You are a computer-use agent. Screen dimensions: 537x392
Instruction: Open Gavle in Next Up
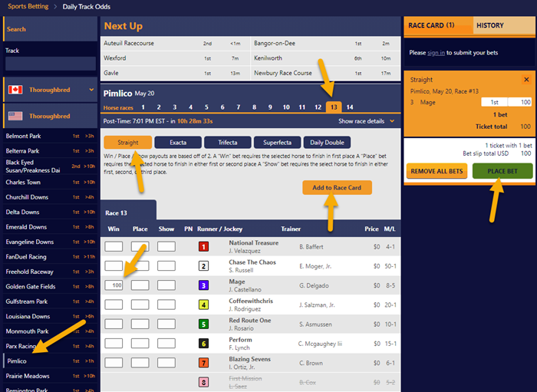click(176, 73)
